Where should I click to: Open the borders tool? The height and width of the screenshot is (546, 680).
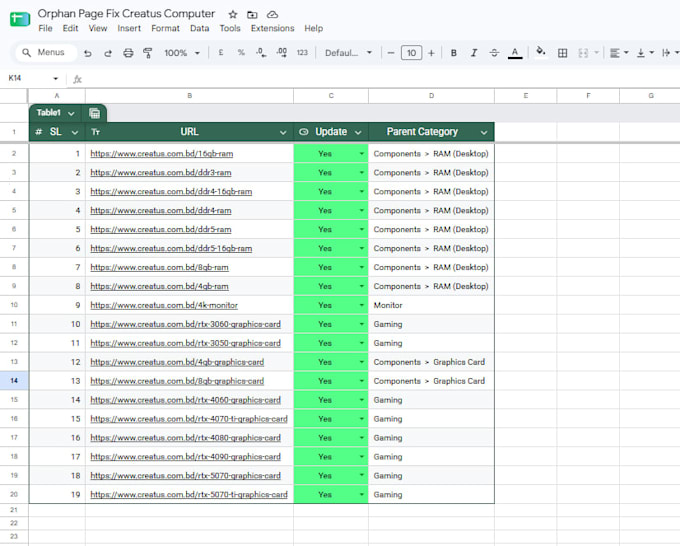tap(562, 53)
